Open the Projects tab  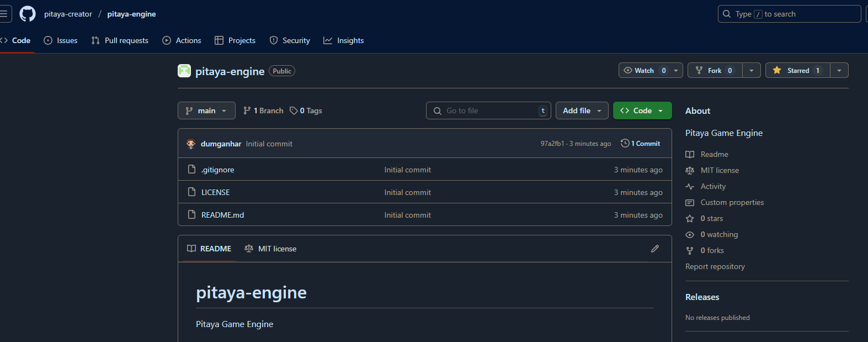point(235,40)
